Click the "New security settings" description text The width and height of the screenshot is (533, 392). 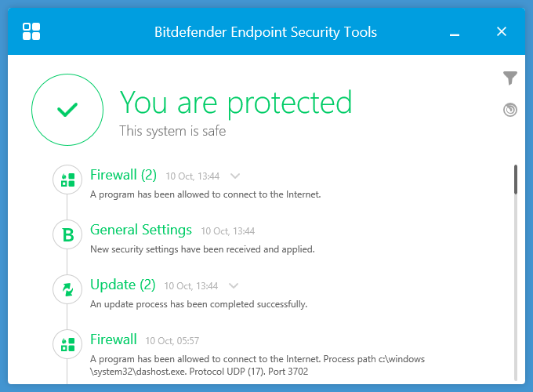(x=202, y=249)
